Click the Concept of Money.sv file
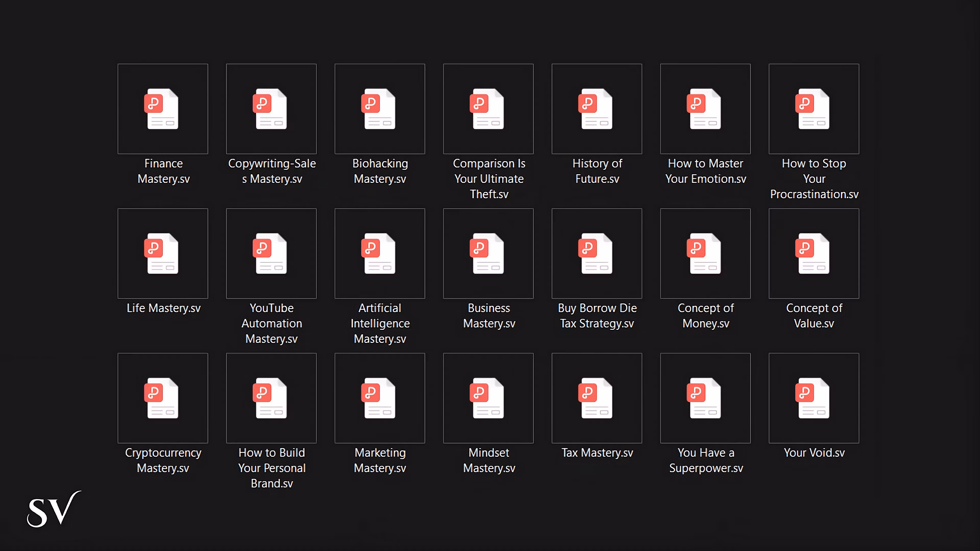Screen dimensions: 980x551 (x=705, y=253)
